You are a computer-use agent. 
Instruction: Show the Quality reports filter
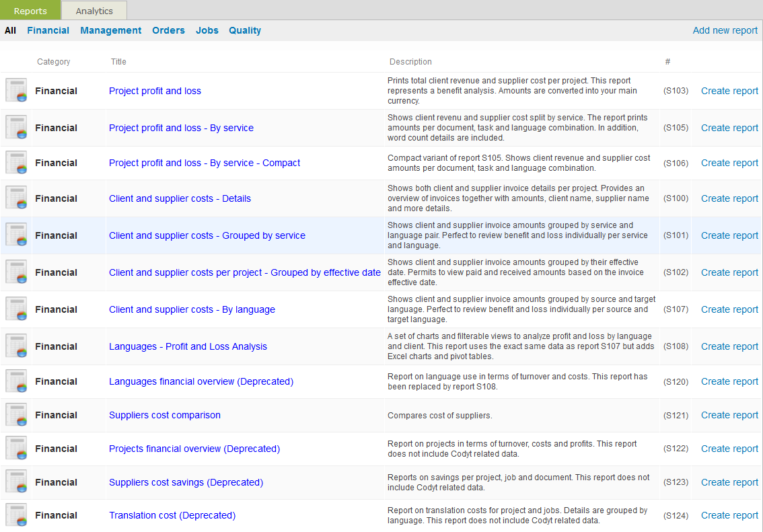pos(245,30)
